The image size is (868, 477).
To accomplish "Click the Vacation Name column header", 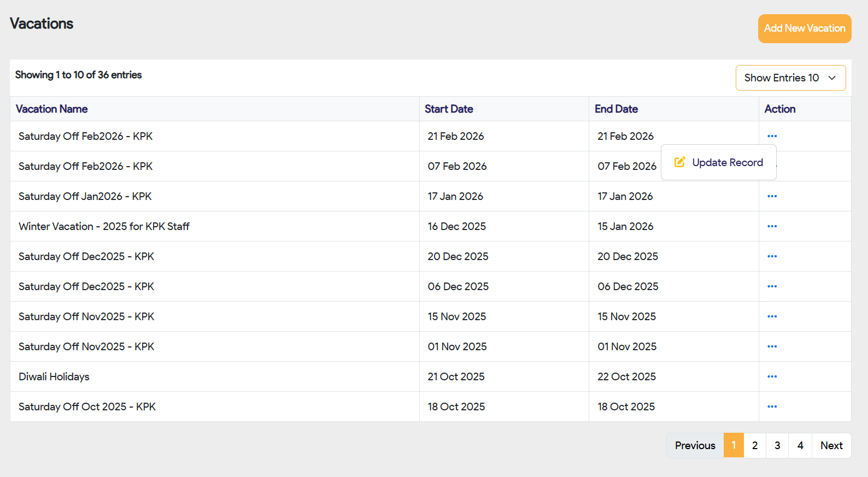I will click(x=52, y=109).
